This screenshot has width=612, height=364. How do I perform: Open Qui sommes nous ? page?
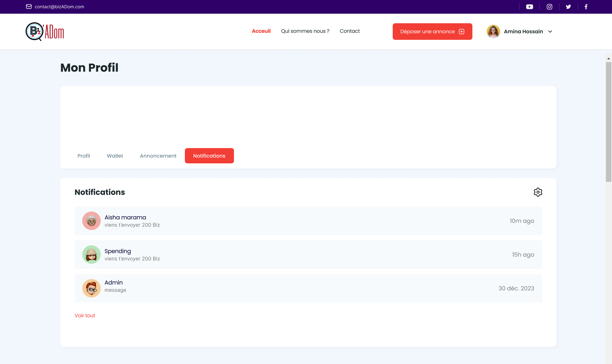coord(305,31)
